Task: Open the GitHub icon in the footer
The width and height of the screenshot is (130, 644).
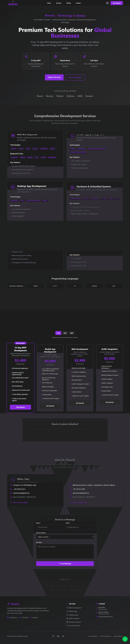Action: (x=53, y=636)
